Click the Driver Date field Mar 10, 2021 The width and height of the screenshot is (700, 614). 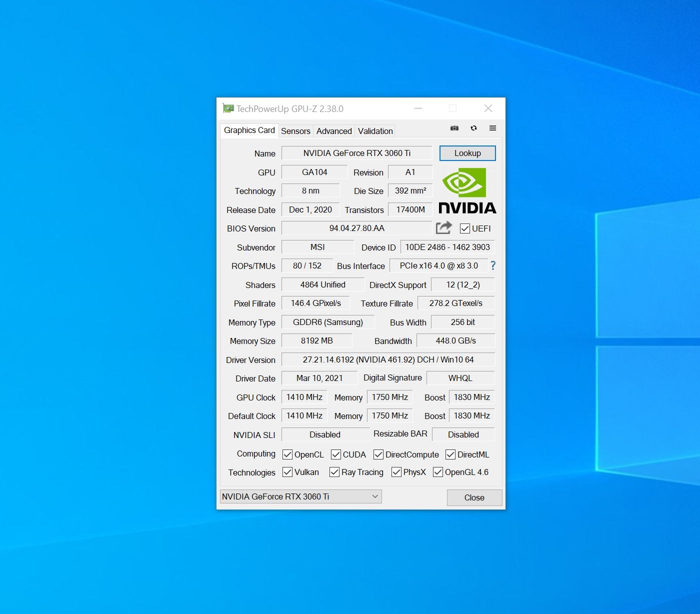pyautogui.click(x=319, y=378)
